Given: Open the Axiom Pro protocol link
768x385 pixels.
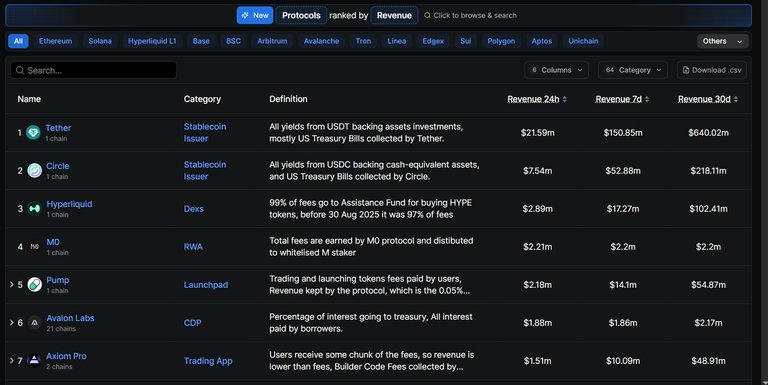Looking at the screenshot, I should pos(66,356).
